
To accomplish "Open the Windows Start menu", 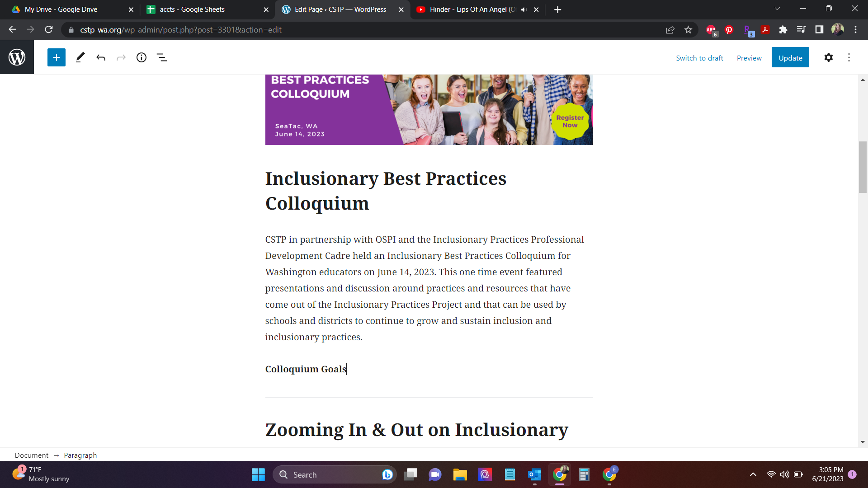I will tap(258, 474).
